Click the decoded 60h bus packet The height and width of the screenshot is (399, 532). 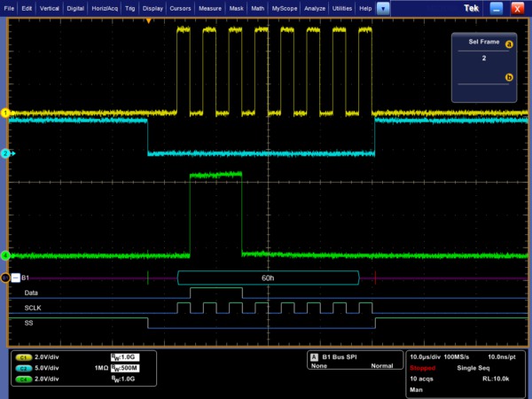pyautogui.click(x=268, y=278)
